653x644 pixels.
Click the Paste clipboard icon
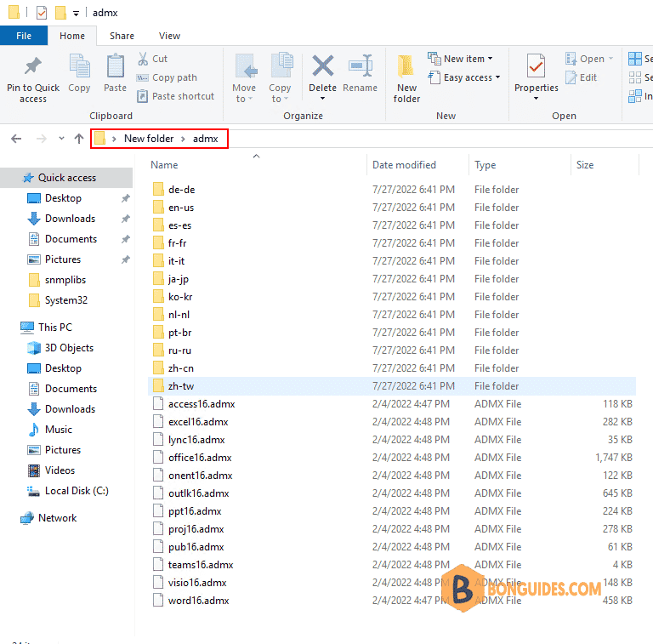(115, 66)
